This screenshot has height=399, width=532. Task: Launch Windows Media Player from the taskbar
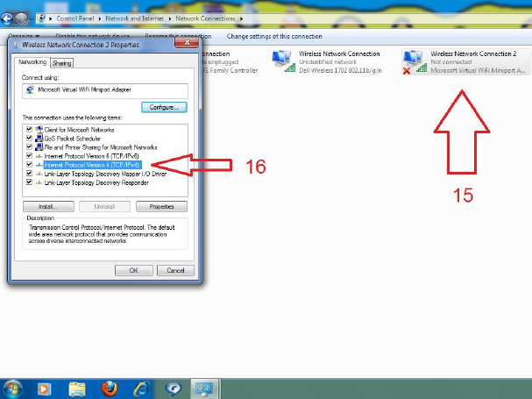click(44, 389)
